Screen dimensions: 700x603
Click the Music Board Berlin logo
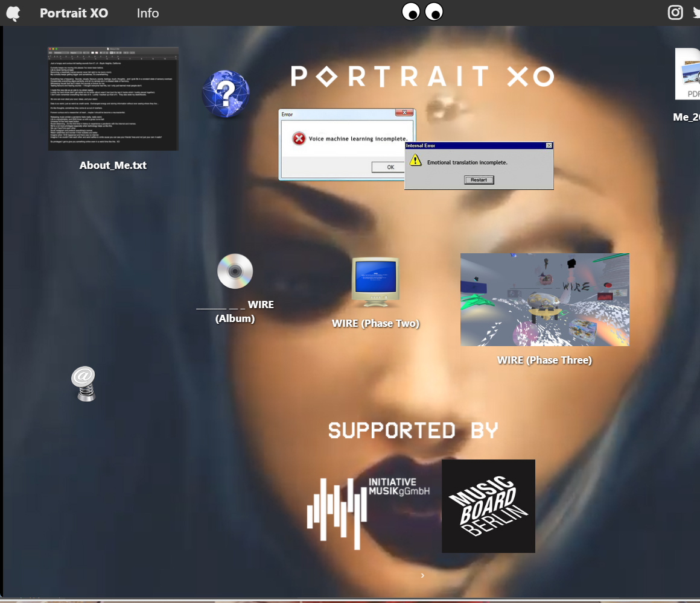click(x=488, y=506)
